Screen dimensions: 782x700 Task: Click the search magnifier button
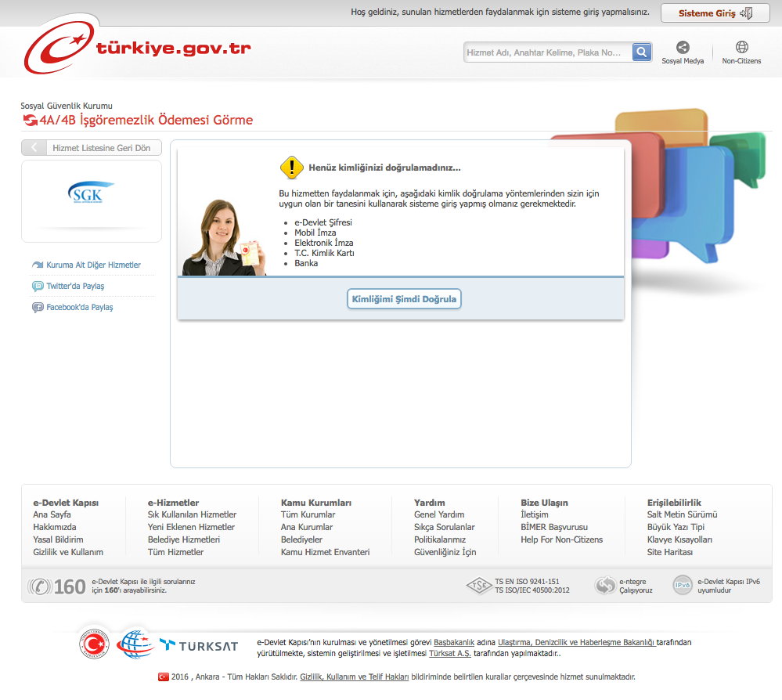tap(642, 52)
